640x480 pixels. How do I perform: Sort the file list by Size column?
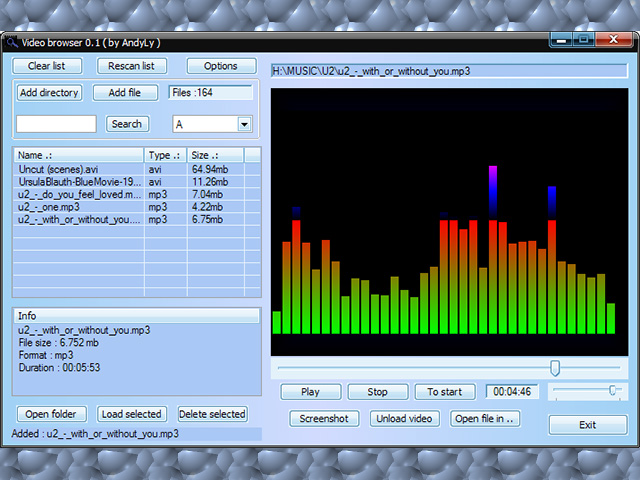tap(215, 155)
